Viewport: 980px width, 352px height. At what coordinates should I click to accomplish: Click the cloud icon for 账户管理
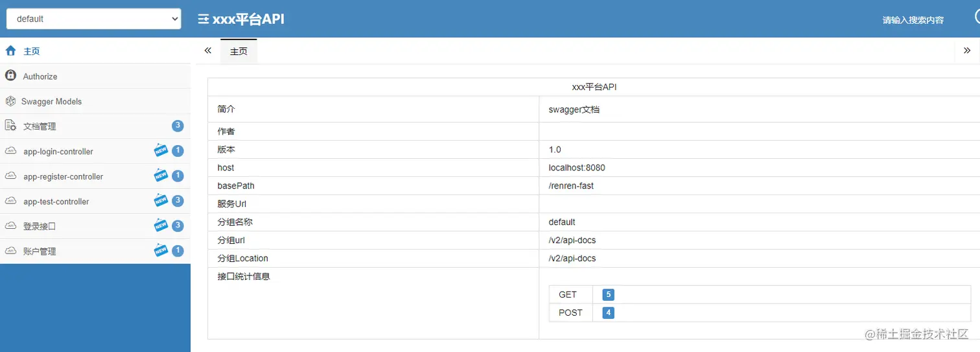pyautogui.click(x=10, y=250)
